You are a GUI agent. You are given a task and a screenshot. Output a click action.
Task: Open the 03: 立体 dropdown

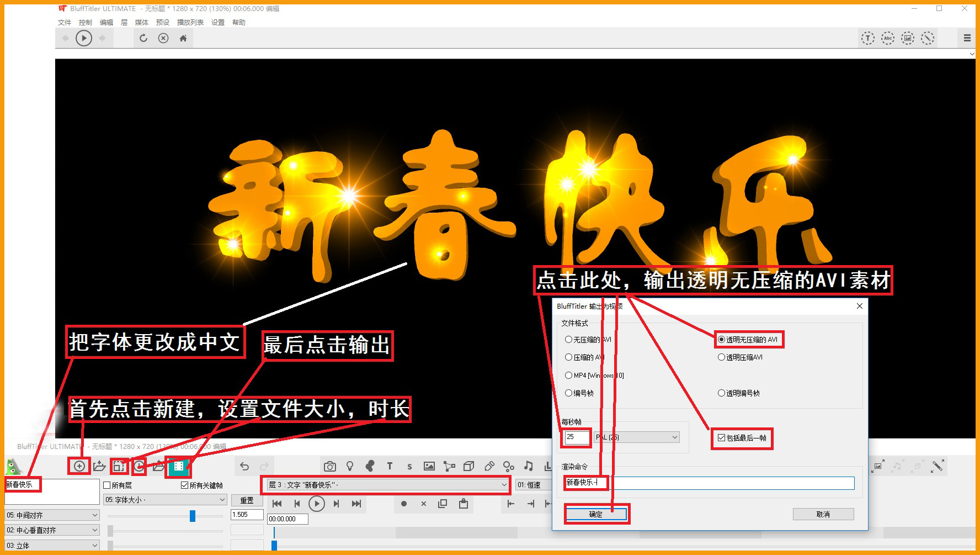52,545
